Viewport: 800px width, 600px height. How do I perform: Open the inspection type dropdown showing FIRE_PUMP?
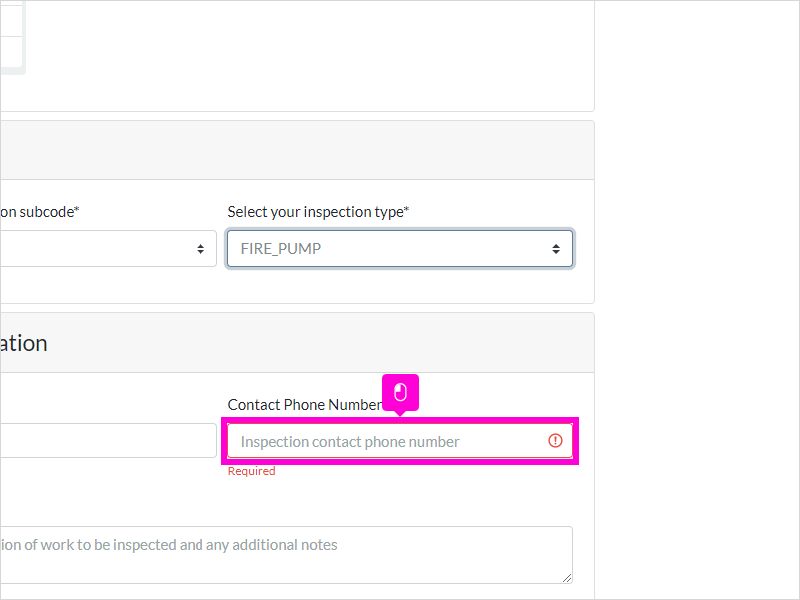pyautogui.click(x=400, y=248)
